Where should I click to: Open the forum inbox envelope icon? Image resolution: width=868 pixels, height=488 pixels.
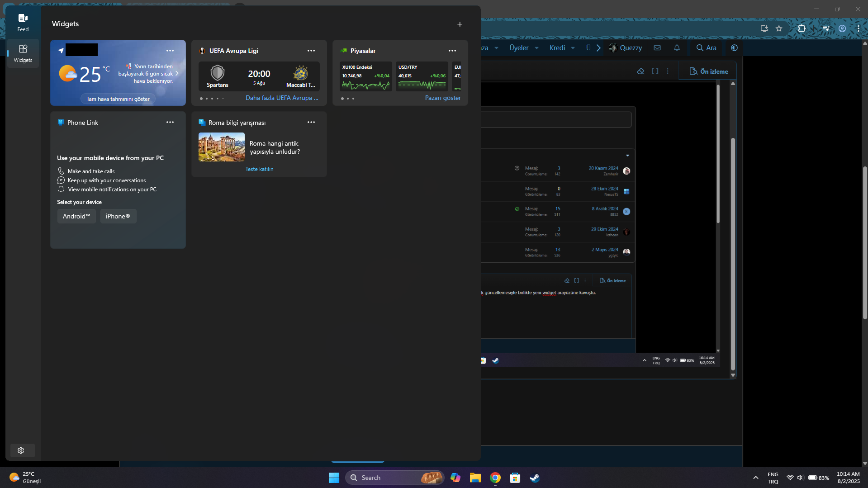(x=657, y=48)
